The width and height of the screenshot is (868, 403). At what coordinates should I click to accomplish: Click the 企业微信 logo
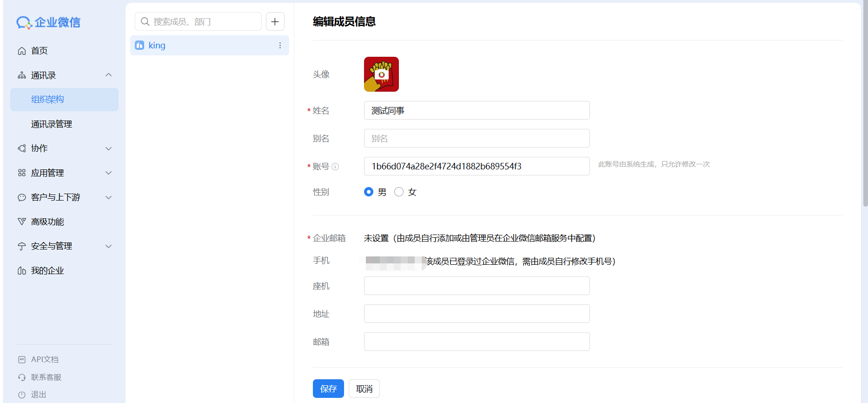tap(48, 22)
